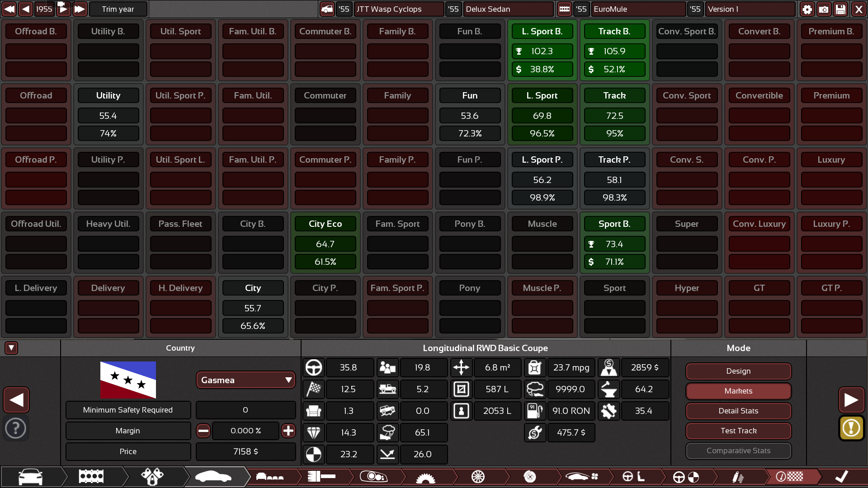The height and width of the screenshot is (488, 868).
Task: Click the gearbox cog tab icon
Action: [425, 477]
